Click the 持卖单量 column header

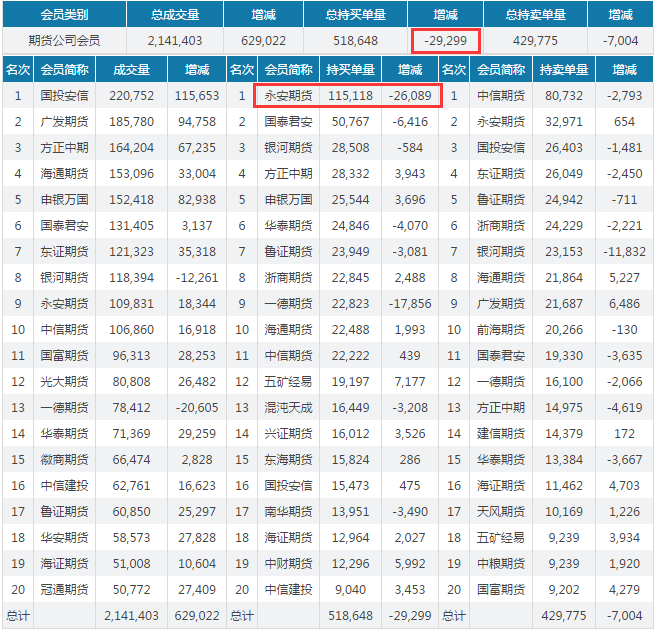(564, 69)
